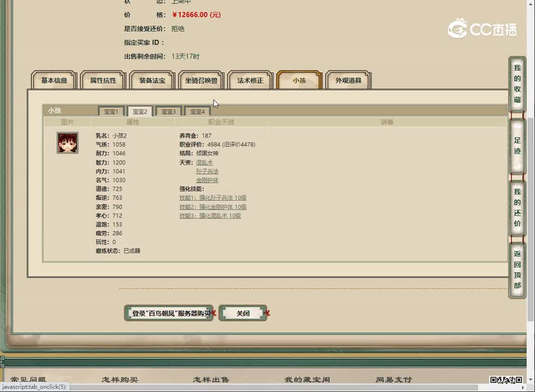This screenshot has width=535, height=392.
Task: Click the 乳名 小孩2 text
Action: click(111, 136)
